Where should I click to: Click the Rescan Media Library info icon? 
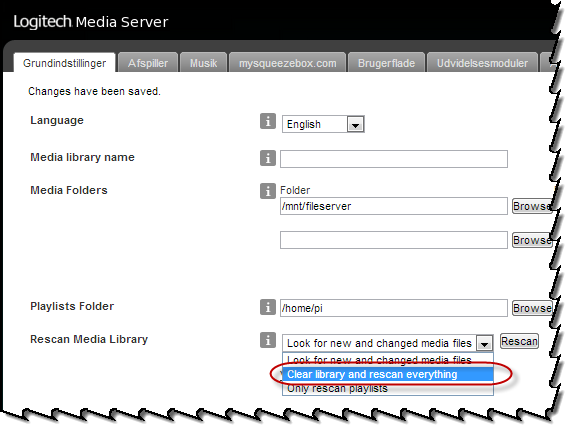(268, 340)
